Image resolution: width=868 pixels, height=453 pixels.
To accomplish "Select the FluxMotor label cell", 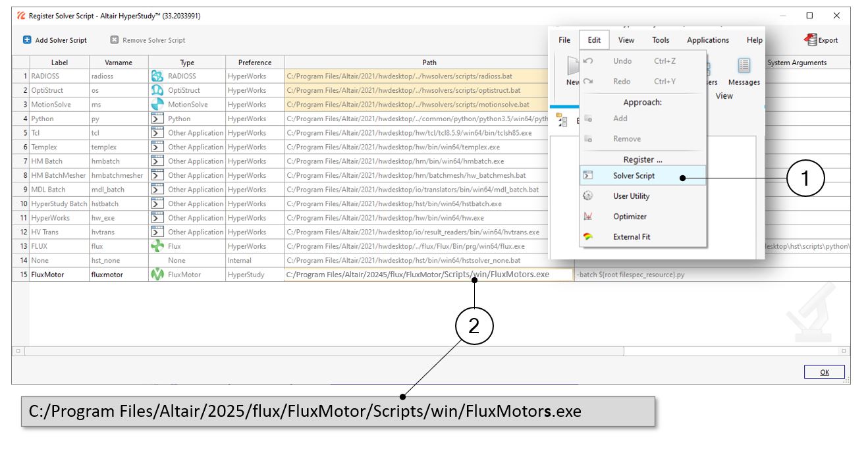I will pyautogui.click(x=59, y=275).
